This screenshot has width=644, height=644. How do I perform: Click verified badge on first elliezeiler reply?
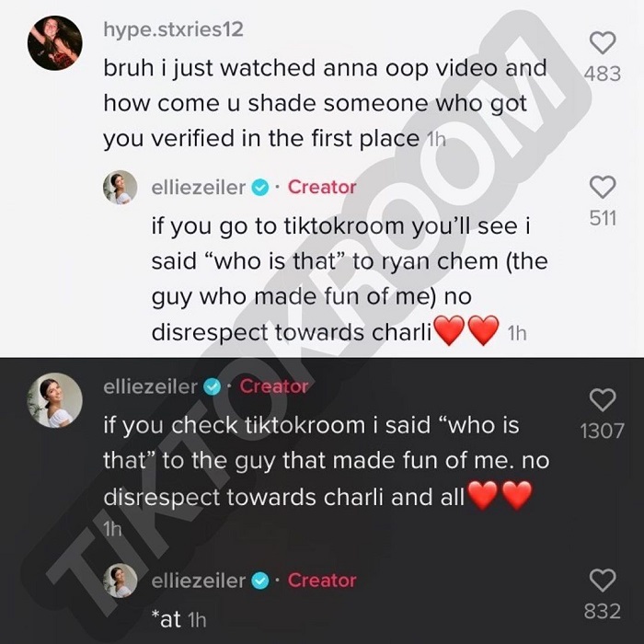click(260, 188)
